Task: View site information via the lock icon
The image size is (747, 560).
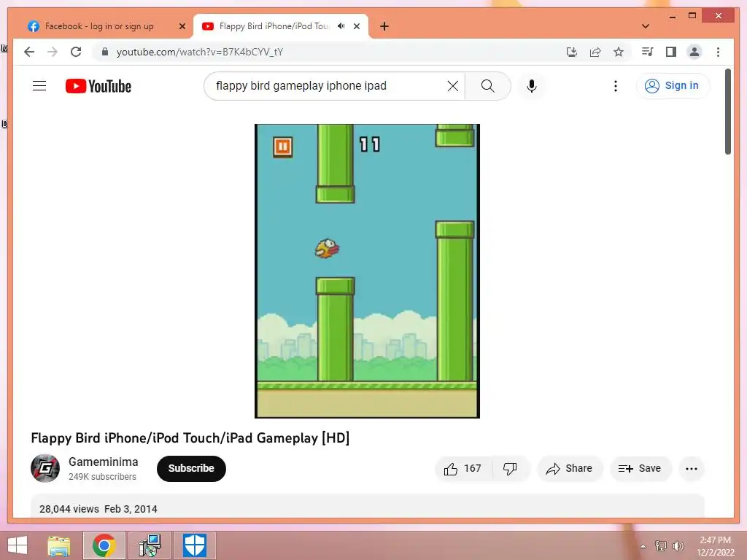Action: pyautogui.click(x=105, y=52)
